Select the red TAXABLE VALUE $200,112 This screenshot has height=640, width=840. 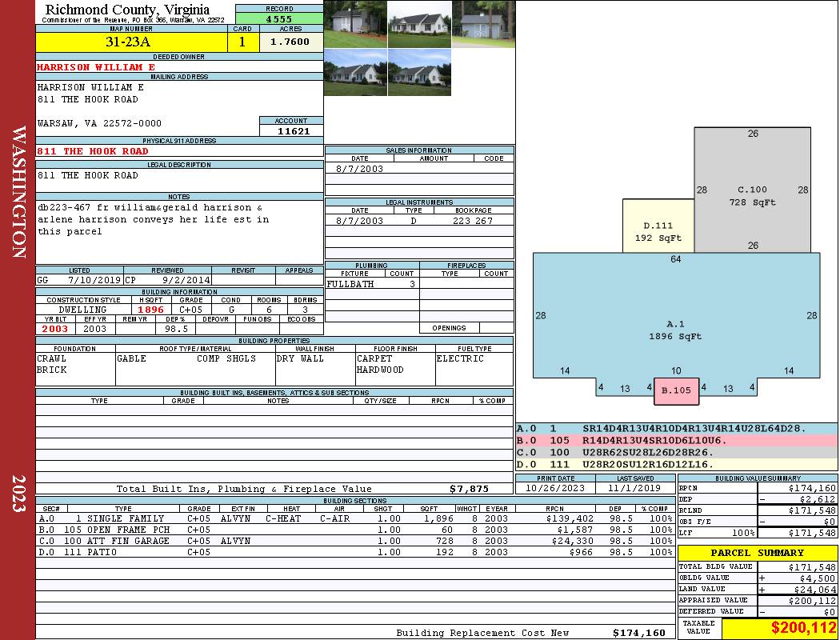[803, 627]
